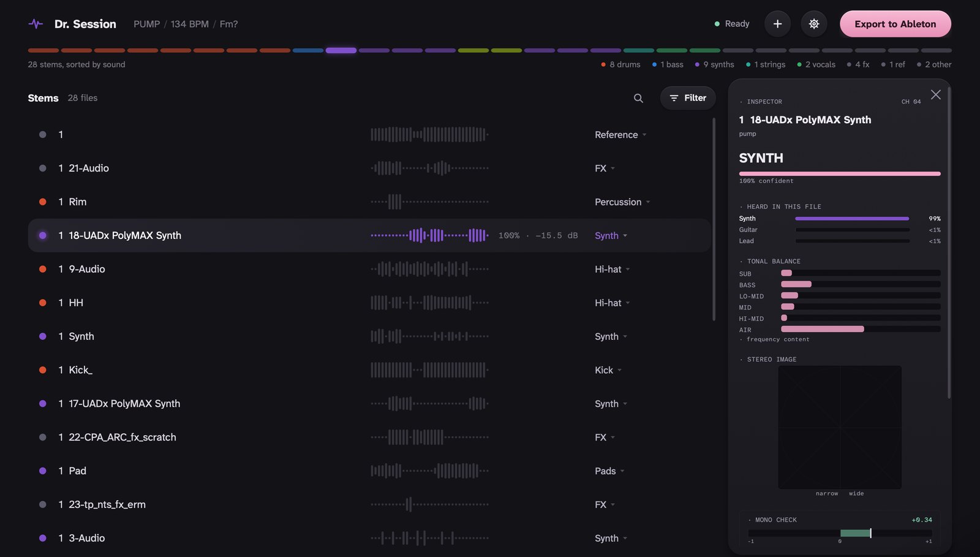This screenshot has height=557, width=980.
Task: Click the Fm? key label
Action: click(x=228, y=24)
